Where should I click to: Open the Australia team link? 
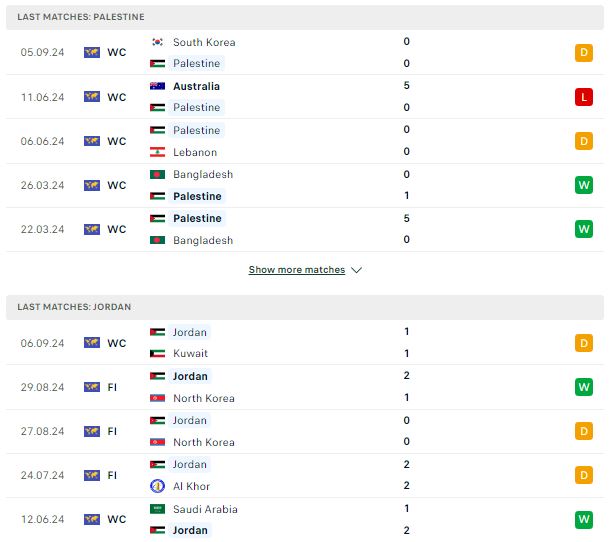[196, 86]
